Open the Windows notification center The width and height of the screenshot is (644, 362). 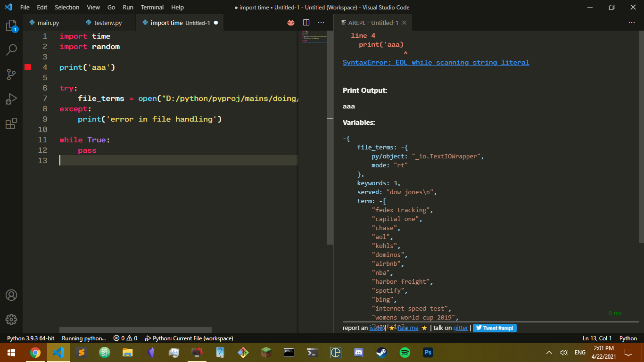628,353
